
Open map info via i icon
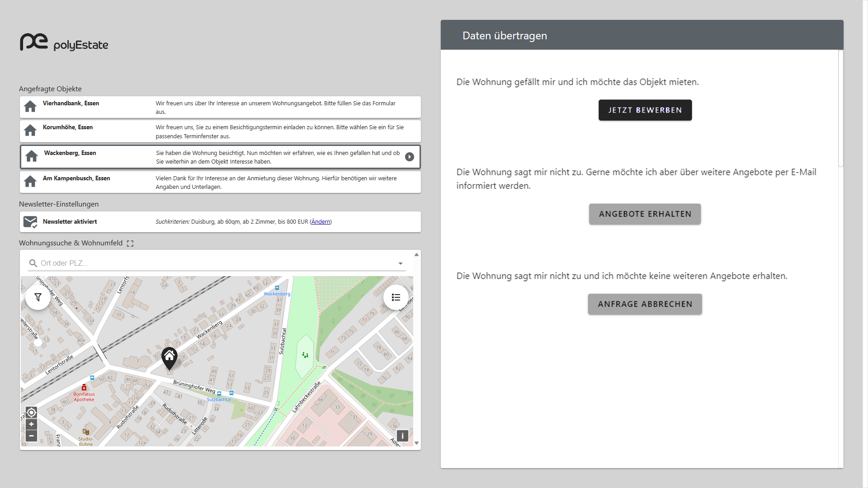pos(402,436)
